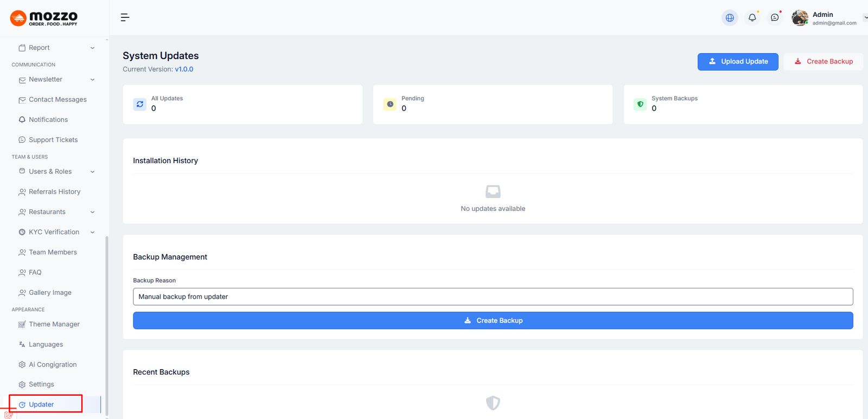
Task: Go to Support Tickets page
Action: (x=53, y=140)
